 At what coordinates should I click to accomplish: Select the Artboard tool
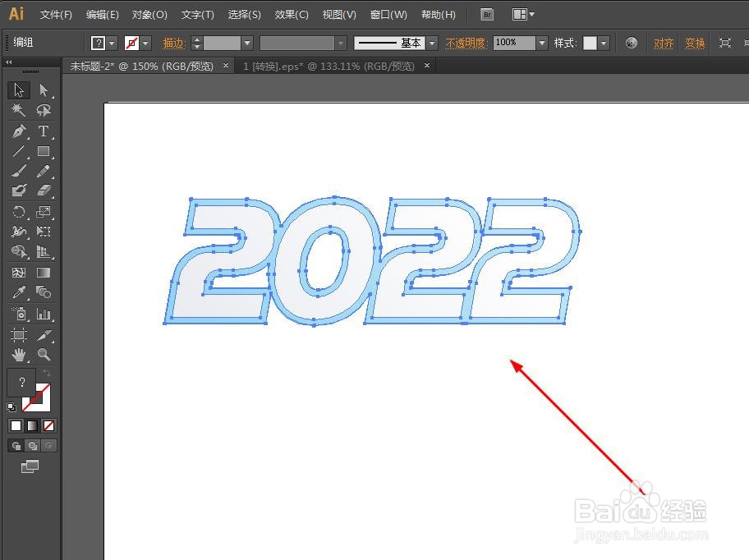(x=19, y=335)
